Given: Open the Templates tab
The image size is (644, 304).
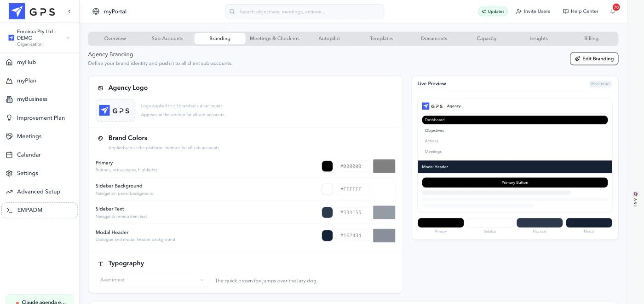Looking at the screenshot, I should (382, 39).
